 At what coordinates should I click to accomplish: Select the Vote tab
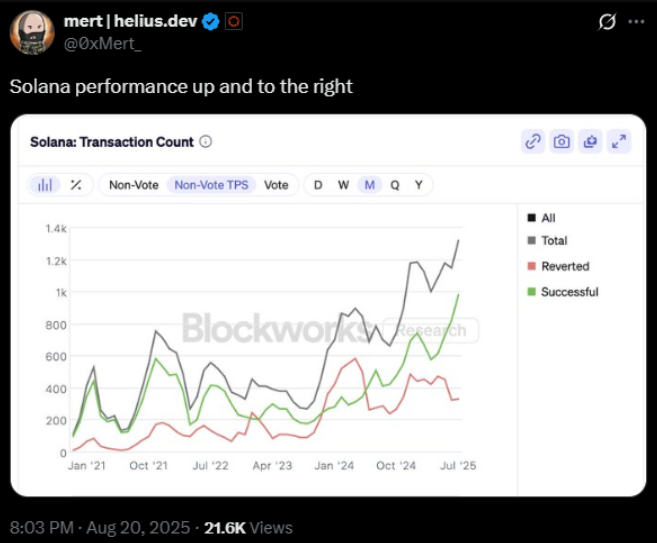click(276, 185)
